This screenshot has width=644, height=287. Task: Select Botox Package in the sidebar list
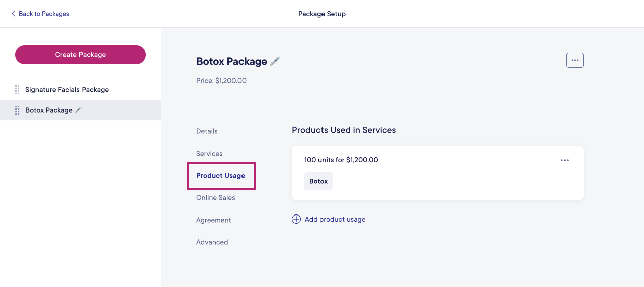[x=49, y=110]
